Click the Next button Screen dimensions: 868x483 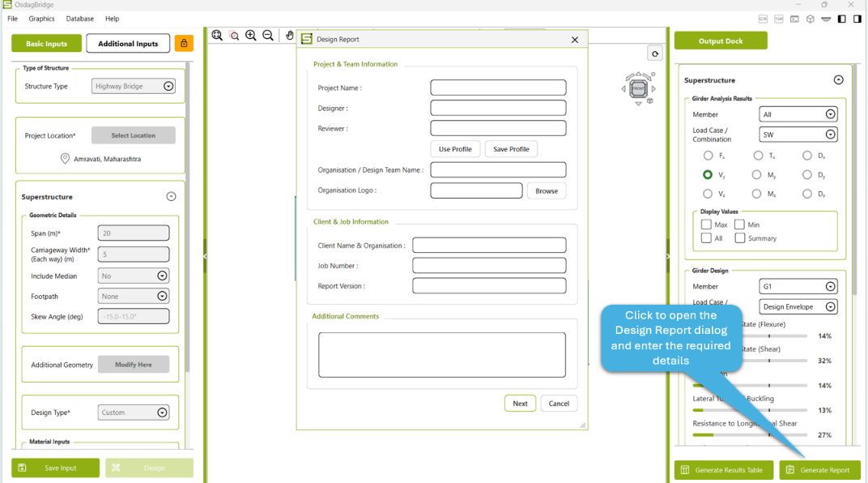pyautogui.click(x=521, y=404)
